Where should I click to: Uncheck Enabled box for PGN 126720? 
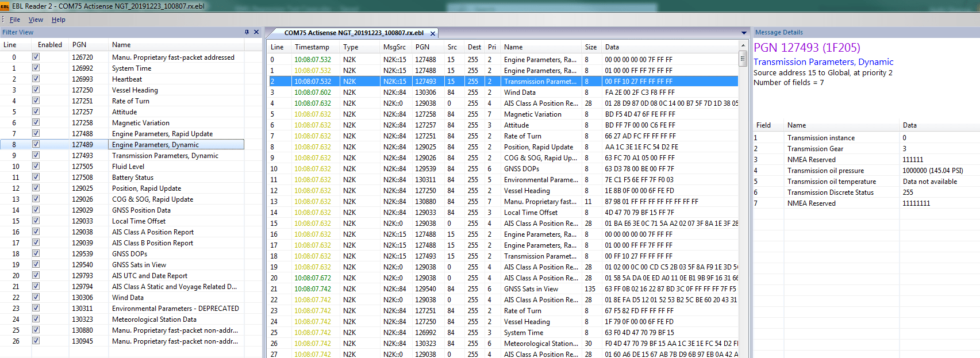click(x=36, y=57)
